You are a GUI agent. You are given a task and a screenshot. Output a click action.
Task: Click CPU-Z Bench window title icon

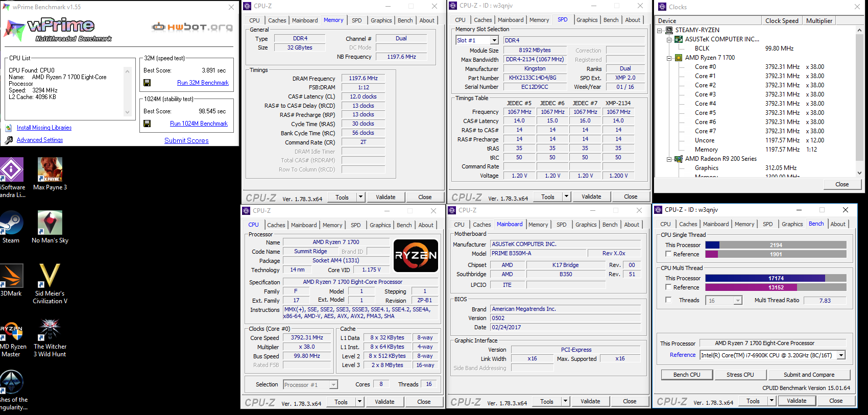coord(659,210)
